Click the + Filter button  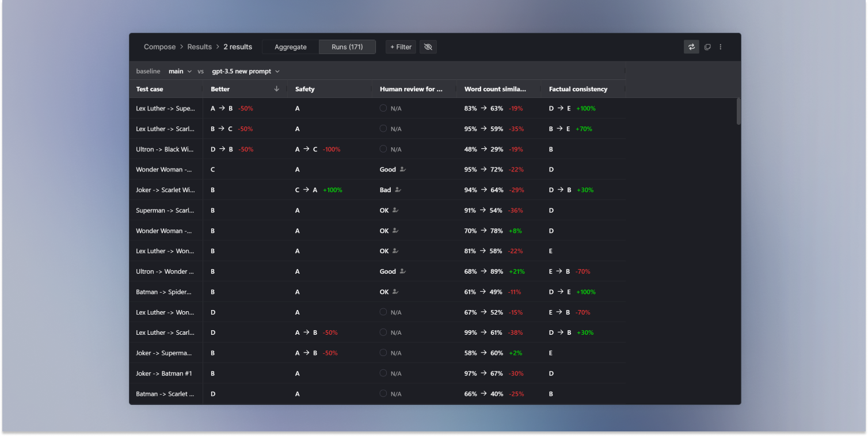pos(401,47)
